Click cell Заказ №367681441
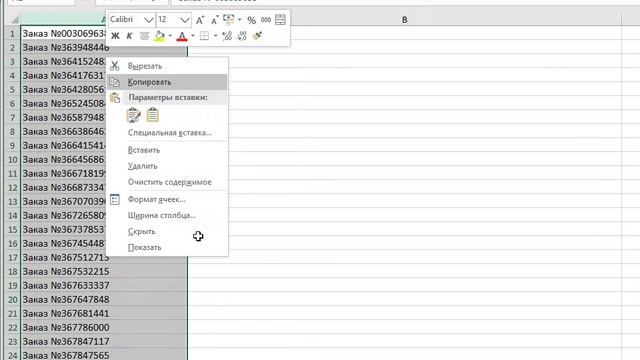 click(x=104, y=313)
